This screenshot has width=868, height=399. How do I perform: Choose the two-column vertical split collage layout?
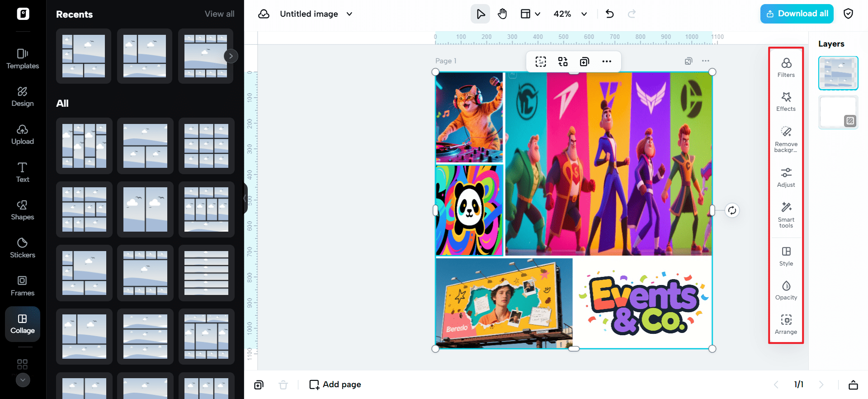tap(145, 209)
